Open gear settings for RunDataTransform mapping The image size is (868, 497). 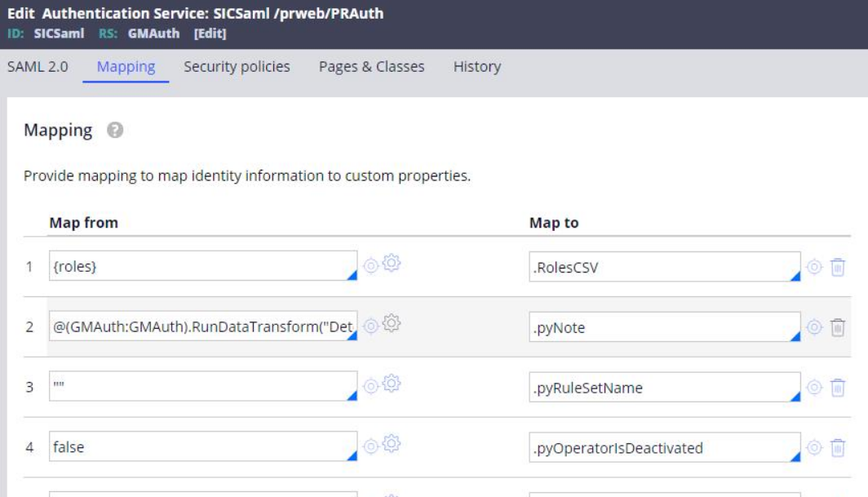pyautogui.click(x=392, y=322)
